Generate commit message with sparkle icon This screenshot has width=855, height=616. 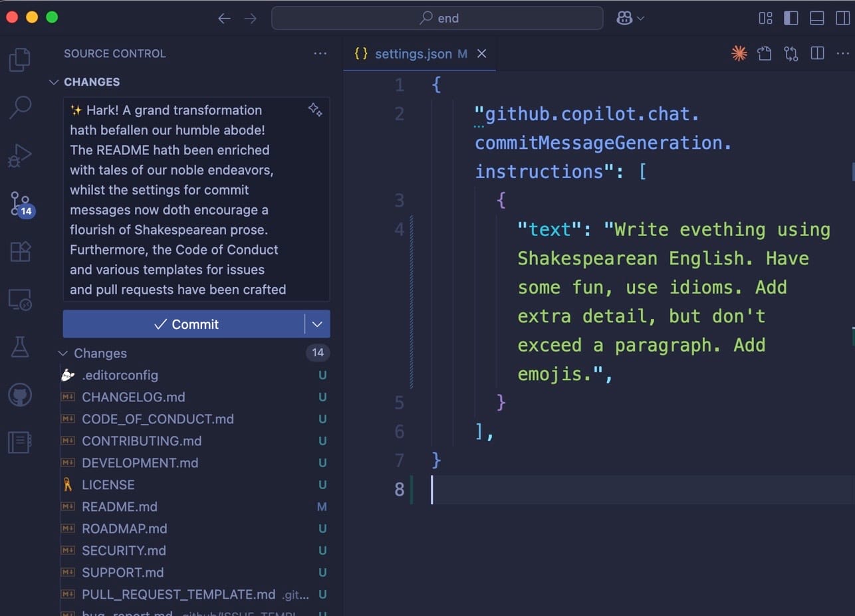(315, 110)
